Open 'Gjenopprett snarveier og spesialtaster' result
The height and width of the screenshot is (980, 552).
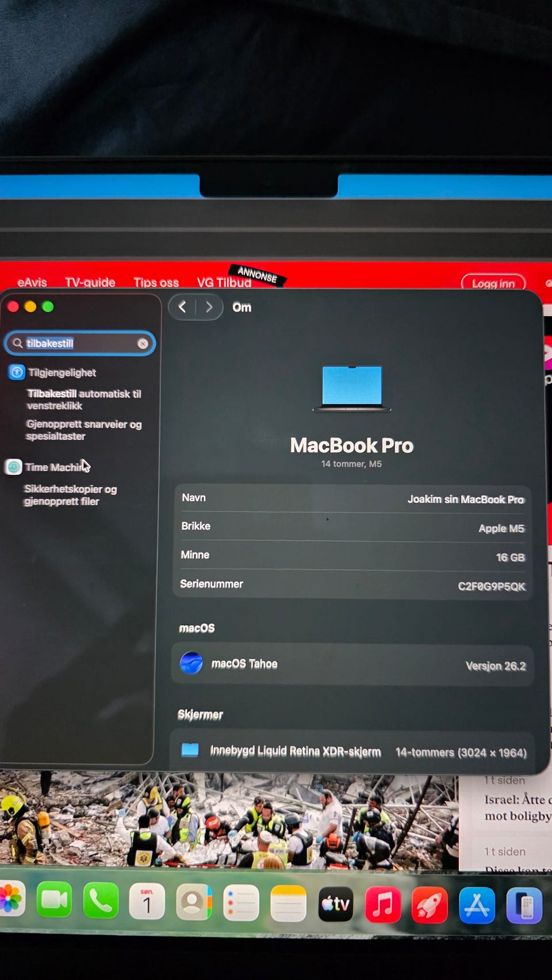(84, 430)
